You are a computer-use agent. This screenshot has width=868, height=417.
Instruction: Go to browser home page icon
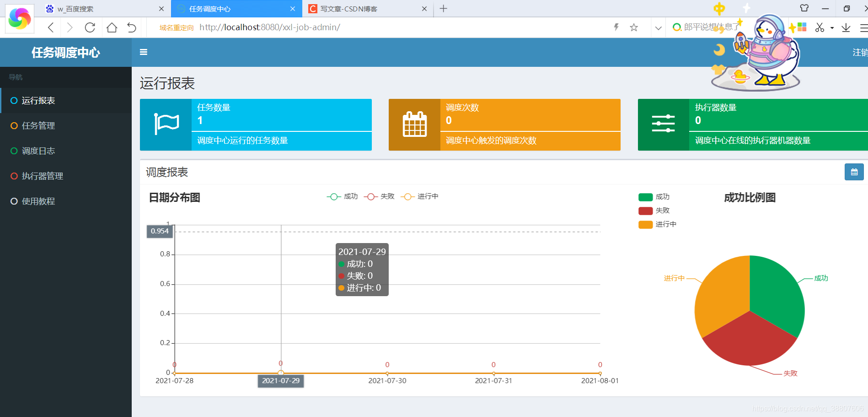[x=112, y=27]
